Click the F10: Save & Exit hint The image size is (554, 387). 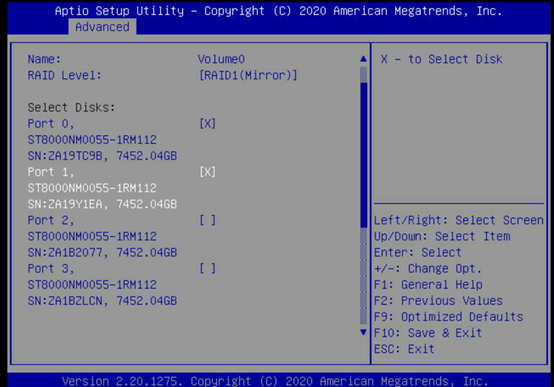point(428,333)
